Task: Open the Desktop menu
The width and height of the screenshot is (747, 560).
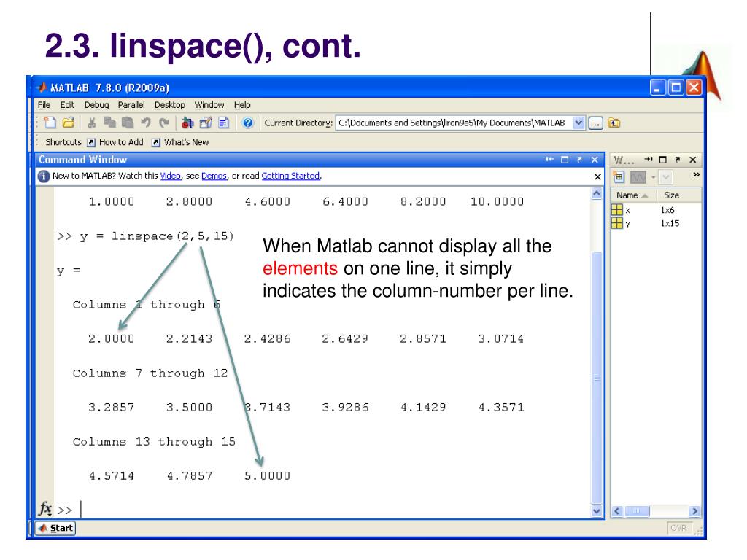Action: click(x=169, y=105)
